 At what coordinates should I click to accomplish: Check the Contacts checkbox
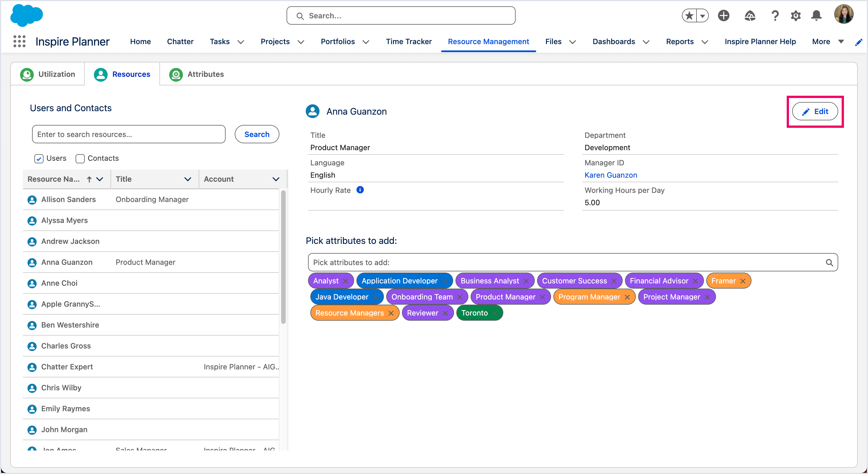point(80,158)
